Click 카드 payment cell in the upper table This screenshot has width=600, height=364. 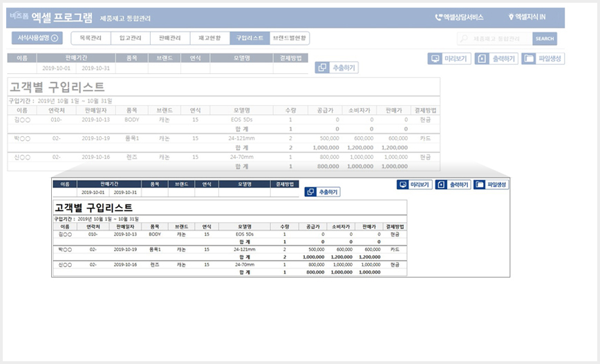pos(425,138)
